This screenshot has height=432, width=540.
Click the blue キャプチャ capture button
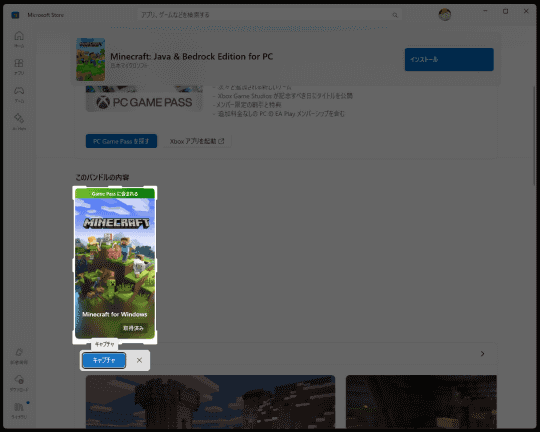point(104,360)
